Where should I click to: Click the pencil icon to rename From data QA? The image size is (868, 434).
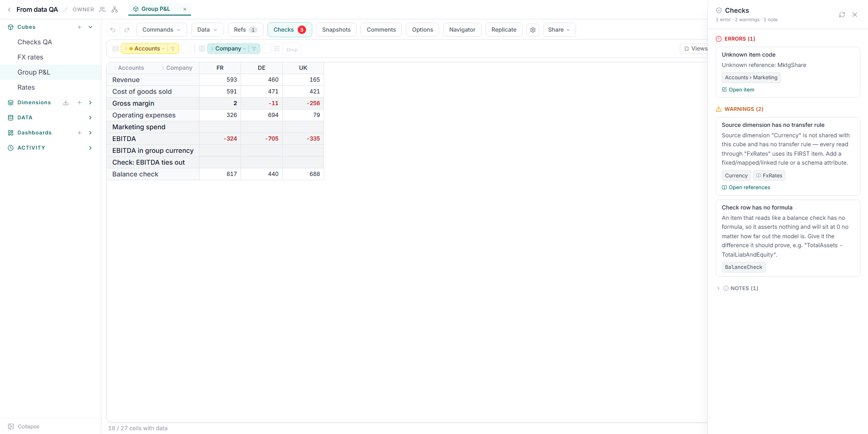[x=66, y=9]
